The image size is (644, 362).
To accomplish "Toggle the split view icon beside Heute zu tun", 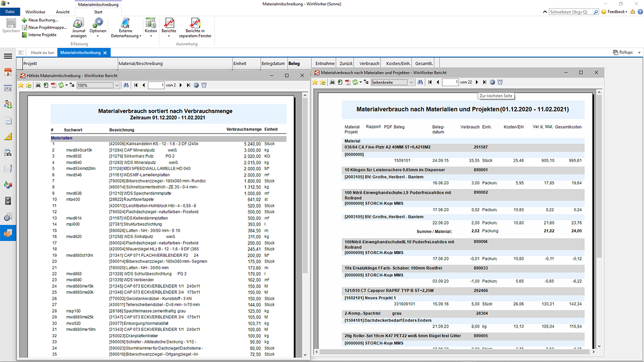I will [x=21, y=53].
